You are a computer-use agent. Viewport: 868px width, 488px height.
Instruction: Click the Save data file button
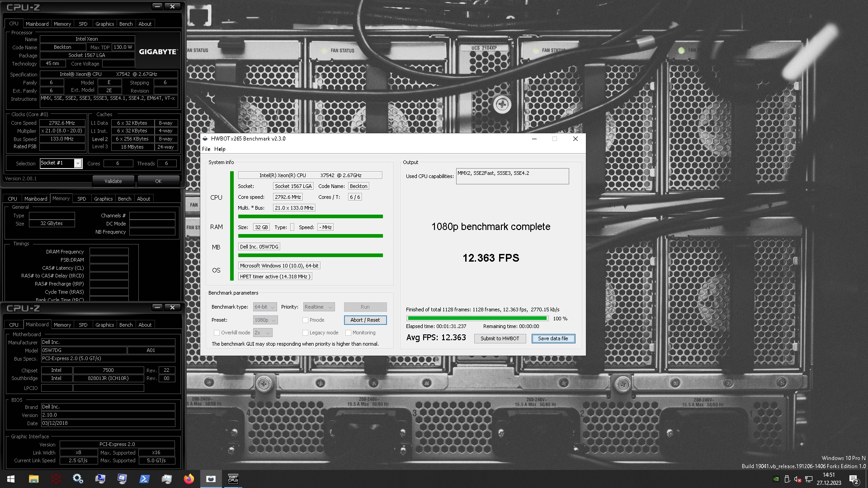(x=553, y=338)
